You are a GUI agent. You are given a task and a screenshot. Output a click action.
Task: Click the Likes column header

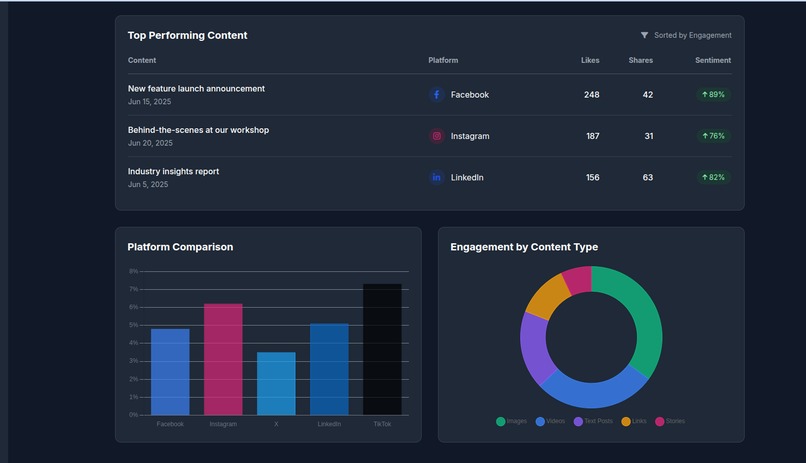[590, 60]
